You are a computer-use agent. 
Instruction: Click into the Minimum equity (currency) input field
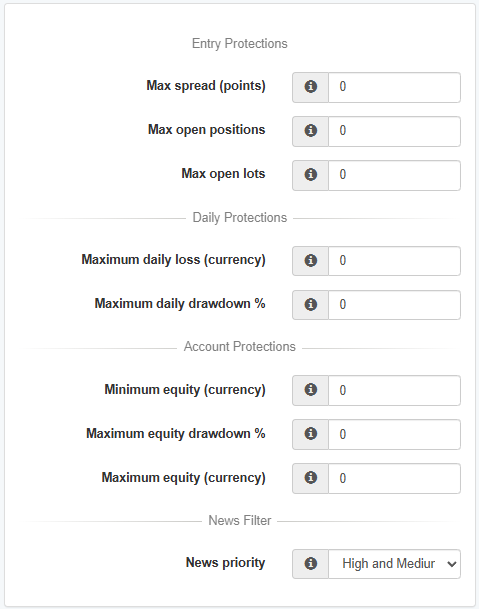coord(395,390)
